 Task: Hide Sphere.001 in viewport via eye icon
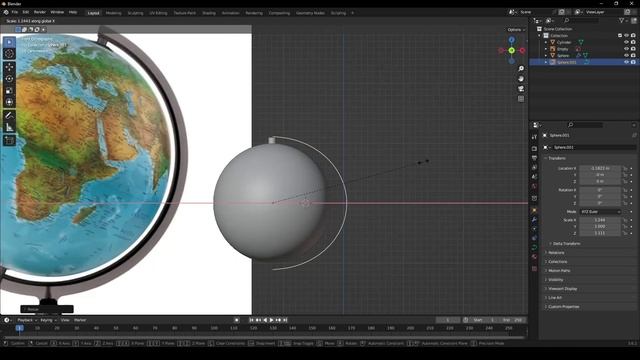point(626,62)
